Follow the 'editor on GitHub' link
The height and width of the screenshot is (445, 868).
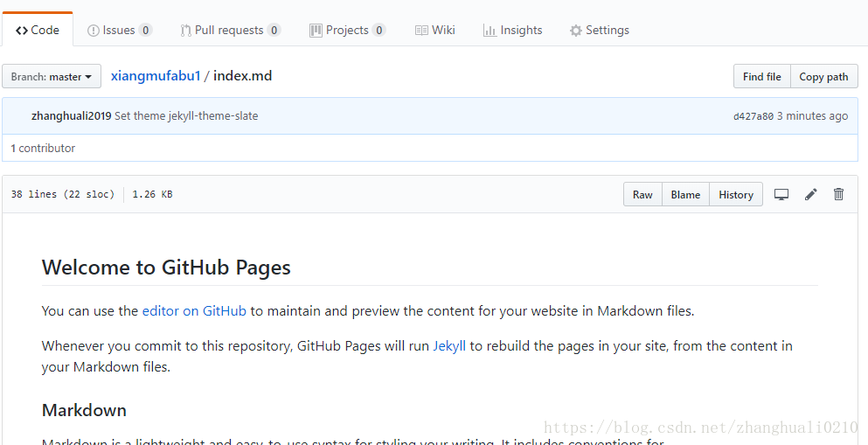click(x=194, y=311)
